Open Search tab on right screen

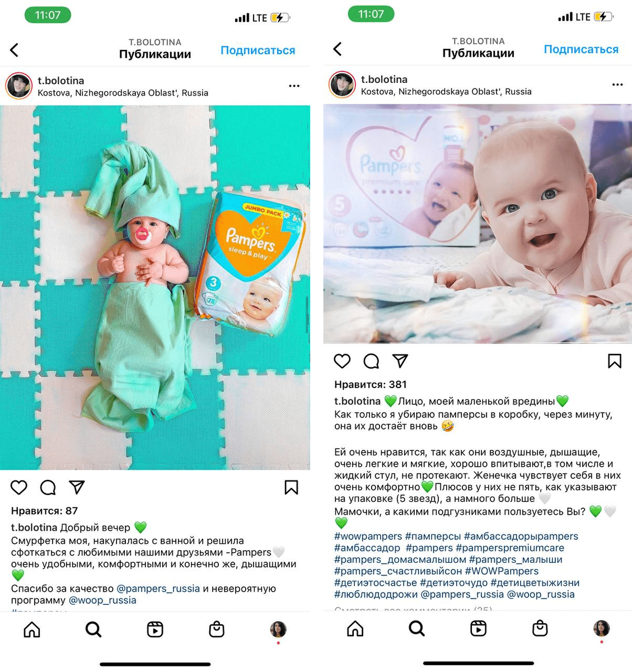pos(416,628)
